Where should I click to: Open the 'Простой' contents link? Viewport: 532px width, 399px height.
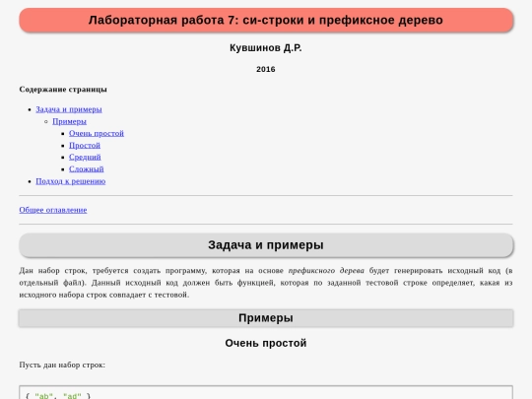tap(85, 145)
